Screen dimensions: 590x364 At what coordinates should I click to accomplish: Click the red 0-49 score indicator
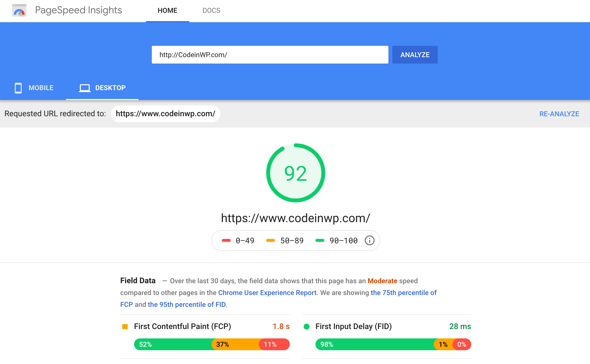[x=226, y=240]
